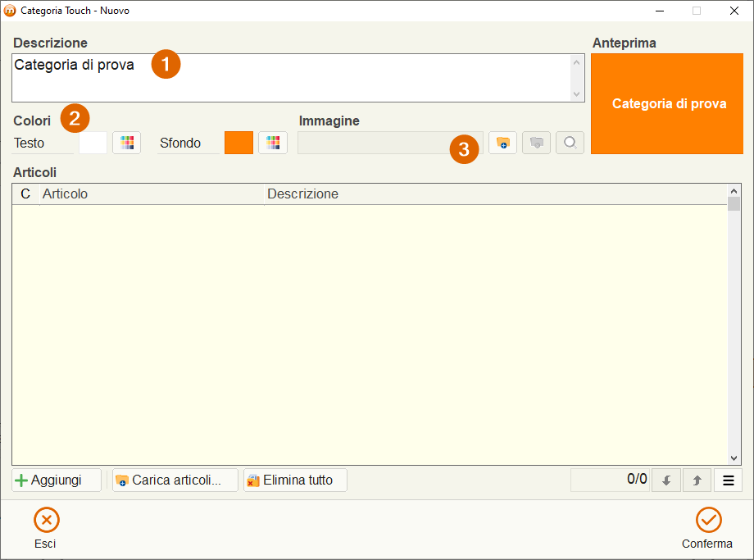The width and height of the screenshot is (754, 560).
Task: Remove the selected image icon button
Action: [x=536, y=143]
